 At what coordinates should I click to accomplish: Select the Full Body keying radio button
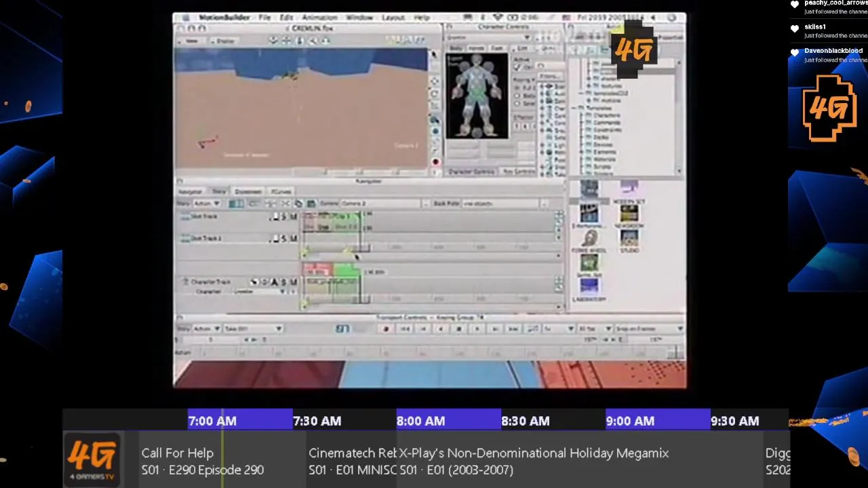tap(517, 87)
